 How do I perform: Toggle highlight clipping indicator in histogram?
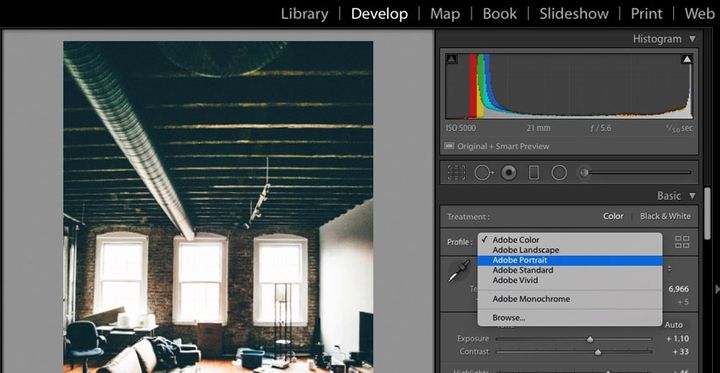[x=687, y=59]
